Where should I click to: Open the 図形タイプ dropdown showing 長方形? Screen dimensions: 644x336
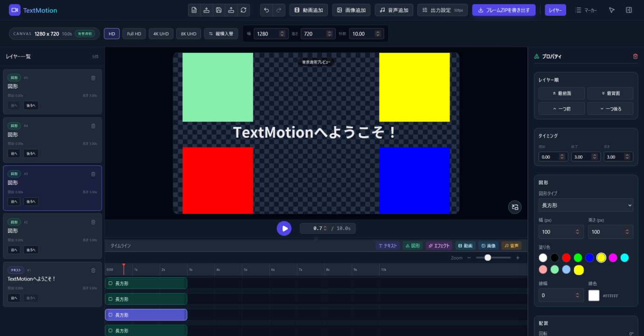(x=586, y=205)
